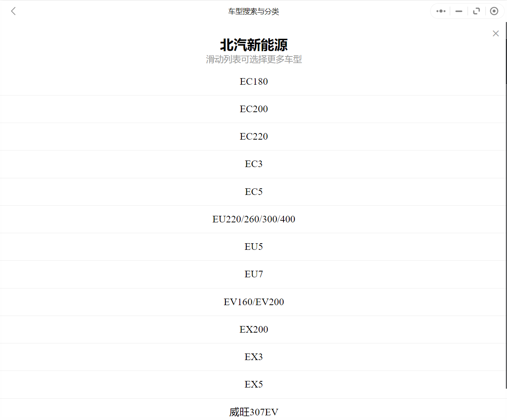Select EC3 from the model list
Image resolution: width=507 pixels, height=420 pixels.
pos(254,164)
